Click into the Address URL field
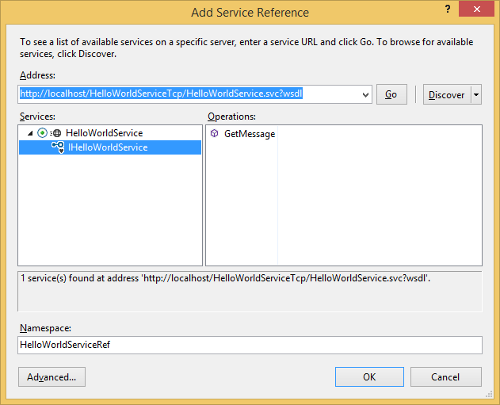 [x=190, y=94]
